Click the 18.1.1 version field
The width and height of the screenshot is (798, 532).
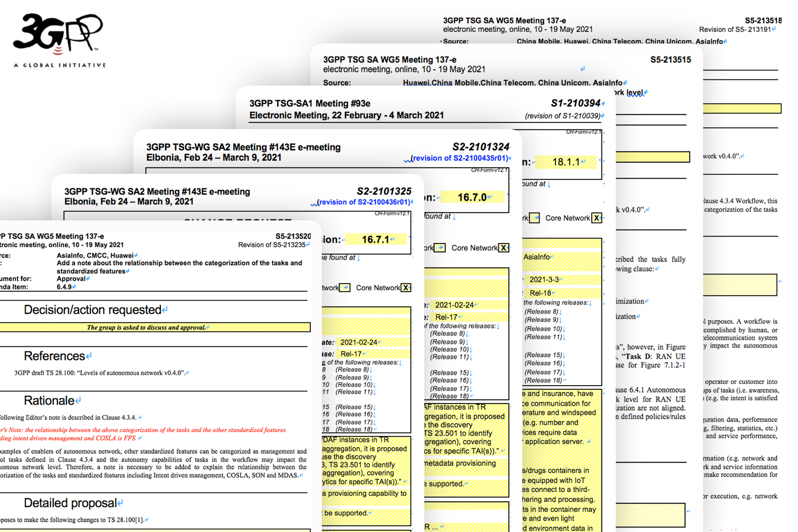point(566,162)
